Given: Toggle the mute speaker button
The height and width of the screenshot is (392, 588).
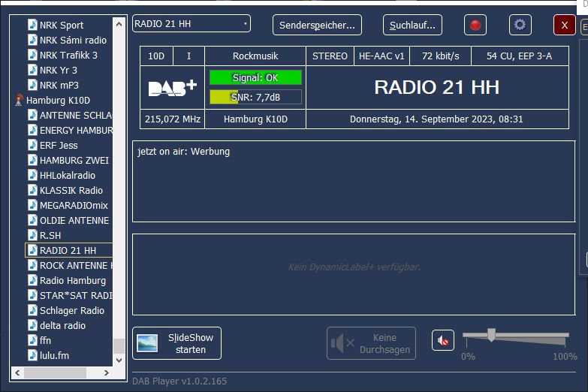Looking at the screenshot, I should [443, 341].
